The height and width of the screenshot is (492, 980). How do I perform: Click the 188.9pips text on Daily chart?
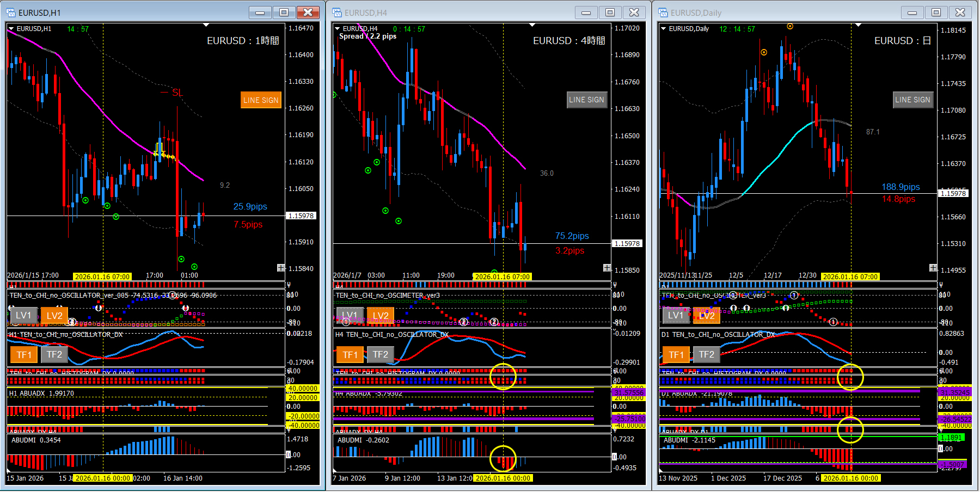[x=901, y=187]
